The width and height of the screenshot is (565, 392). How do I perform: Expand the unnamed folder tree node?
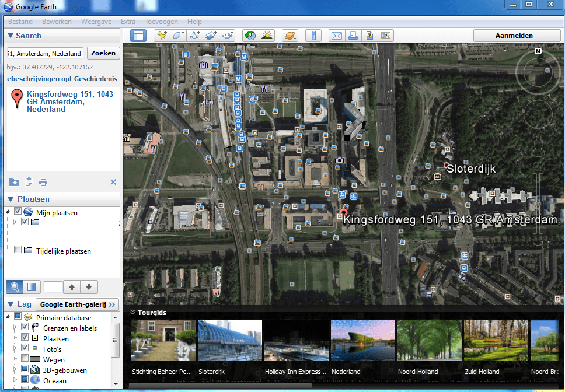click(x=15, y=222)
